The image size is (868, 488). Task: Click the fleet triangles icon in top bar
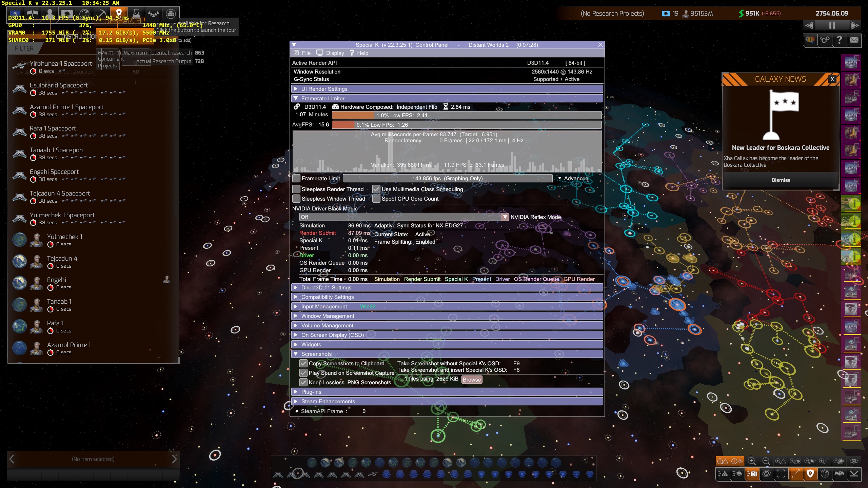(x=153, y=14)
